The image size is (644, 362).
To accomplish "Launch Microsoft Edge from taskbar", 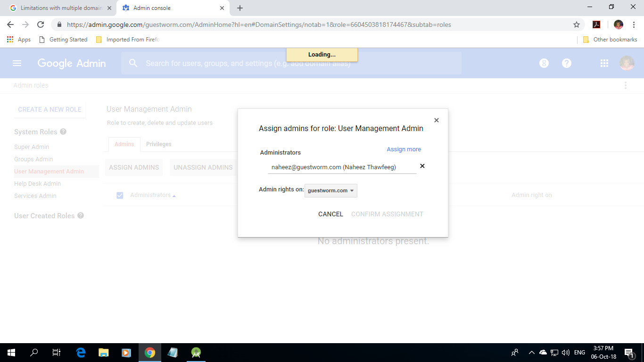I will [81, 352].
